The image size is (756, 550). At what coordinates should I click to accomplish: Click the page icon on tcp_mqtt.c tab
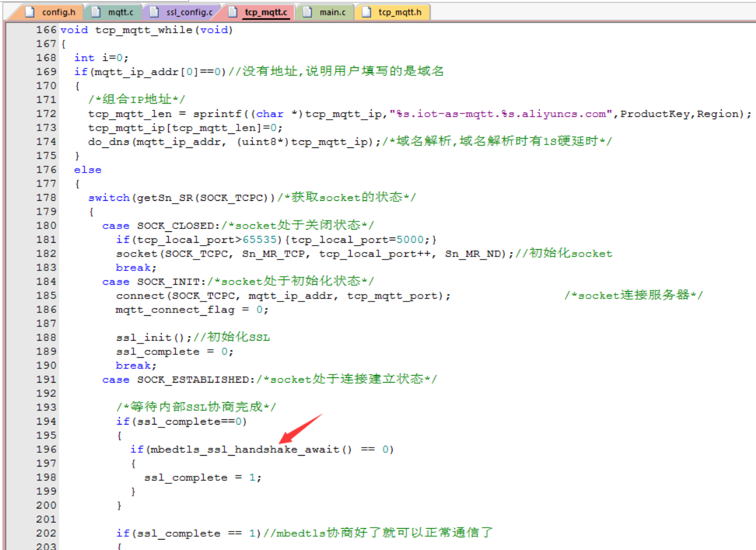tap(233, 12)
